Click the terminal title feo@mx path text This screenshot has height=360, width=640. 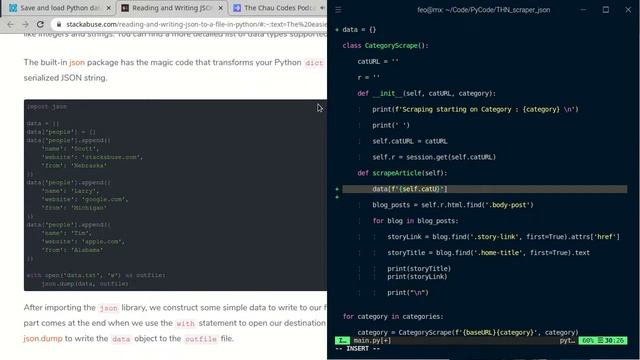click(484, 9)
